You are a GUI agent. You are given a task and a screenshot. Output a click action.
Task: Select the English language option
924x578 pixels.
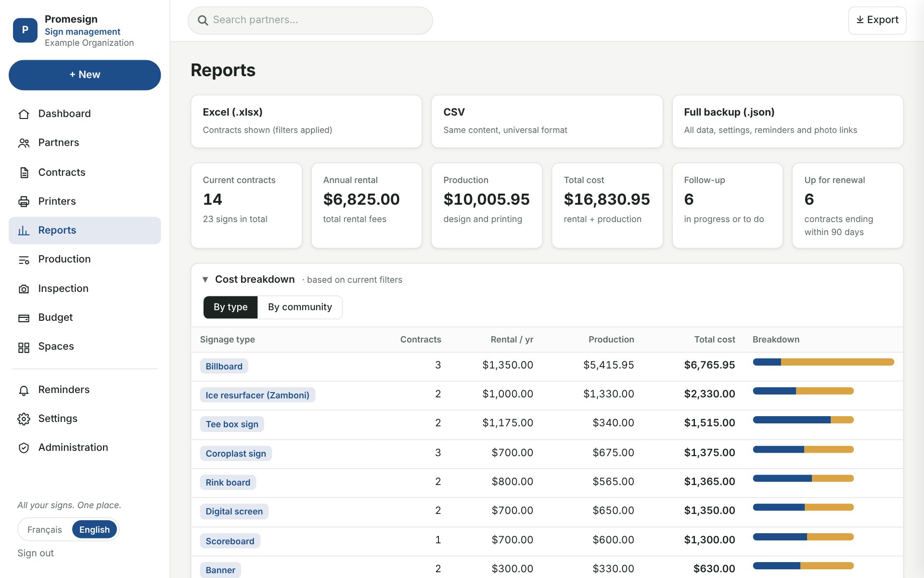[94, 529]
